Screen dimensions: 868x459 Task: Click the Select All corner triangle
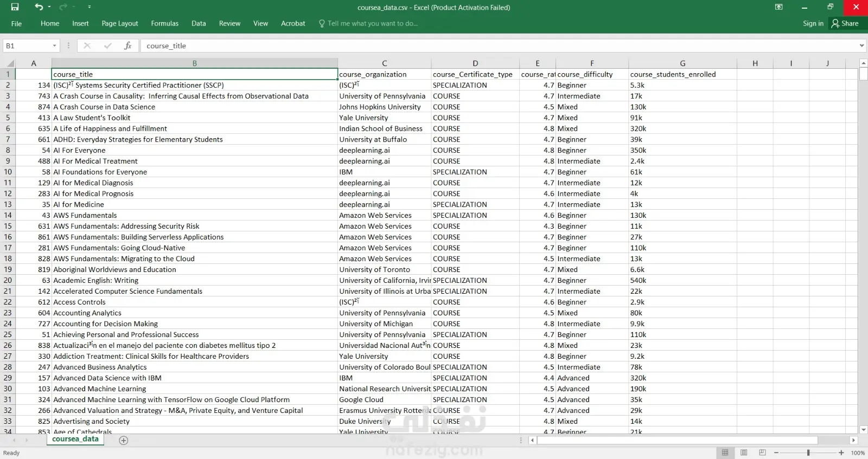[10, 63]
